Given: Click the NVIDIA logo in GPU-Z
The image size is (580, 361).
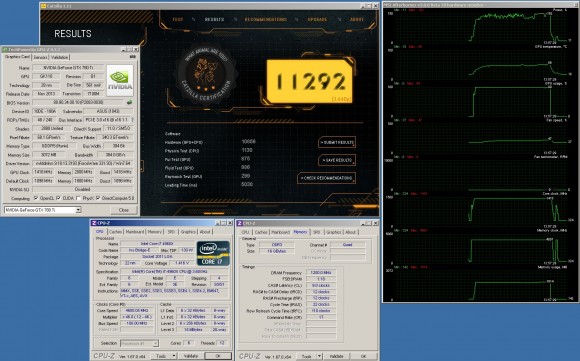Looking at the screenshot, I should click(120, 81).
